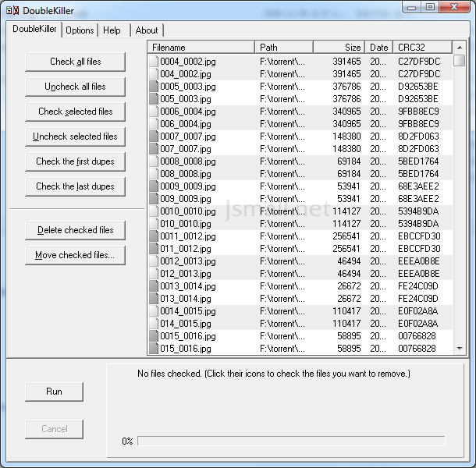This screenshot has height=468, width=476.
Task: Click the icon for 008_0008.jpg
Action: point(154,174)
